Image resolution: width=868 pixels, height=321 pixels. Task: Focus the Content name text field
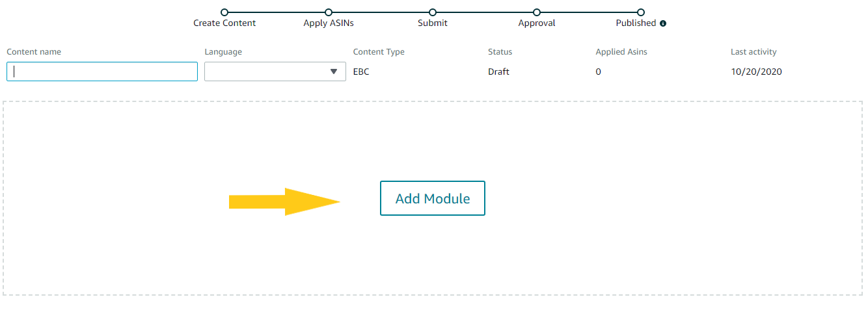point(102,71)
